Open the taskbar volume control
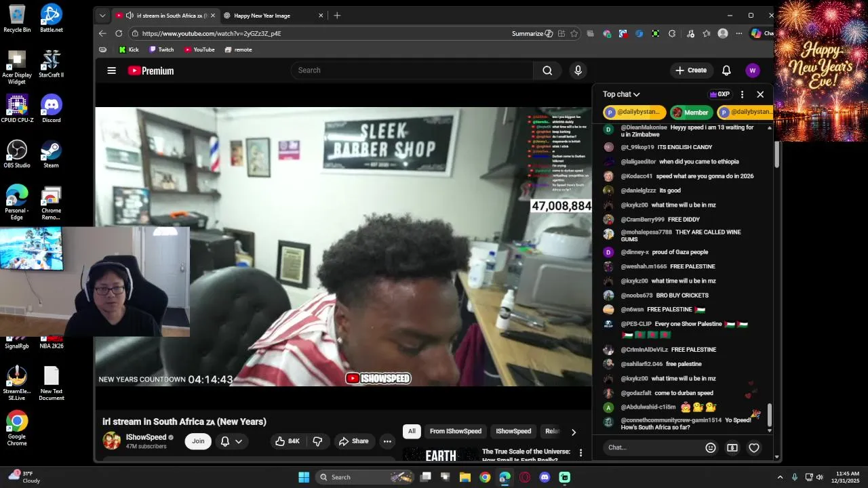868x488 pixels. (819, 477)
